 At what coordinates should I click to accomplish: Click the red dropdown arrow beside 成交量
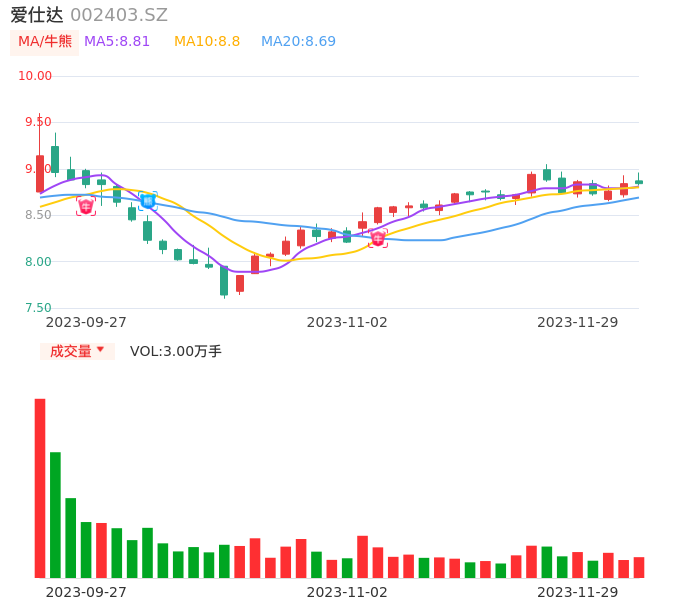100,350
